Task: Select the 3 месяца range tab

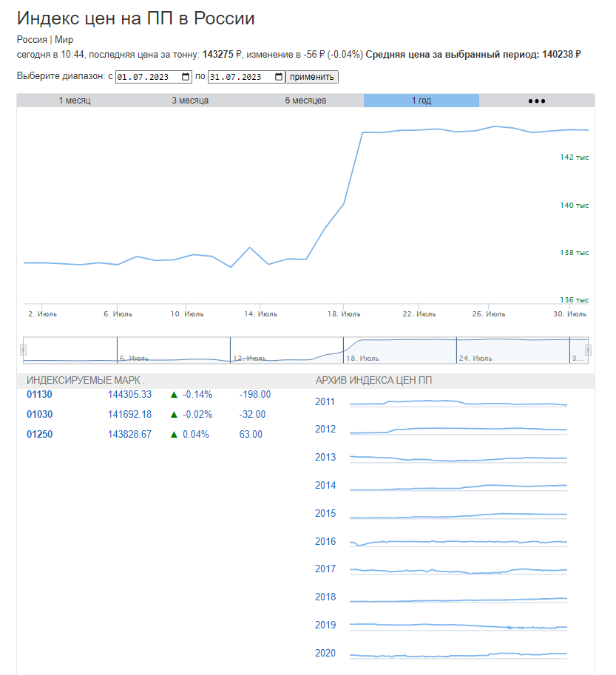Action: pos(190,101)
